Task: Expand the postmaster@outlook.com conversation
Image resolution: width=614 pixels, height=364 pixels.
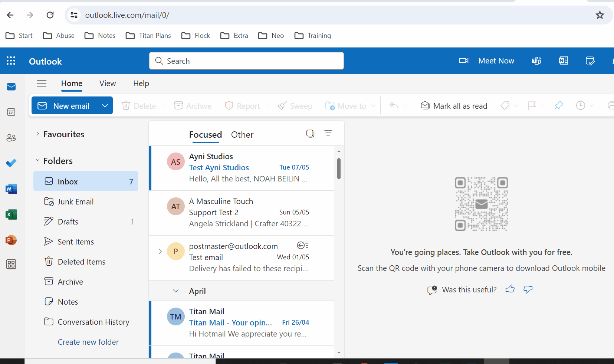Action: [160, 251]
